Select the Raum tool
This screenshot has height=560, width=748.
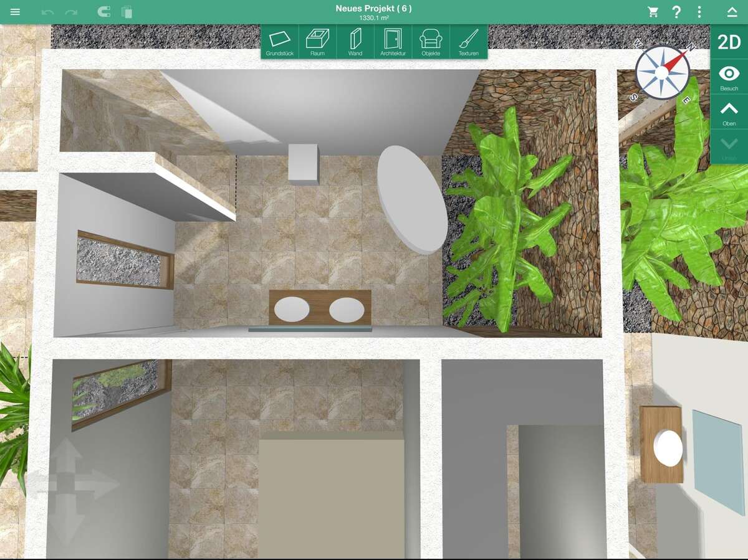[x=317, y=42]
